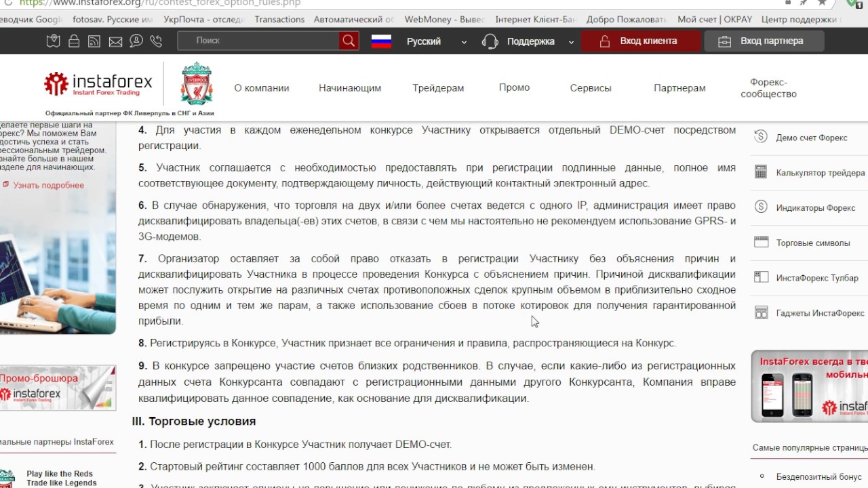Click the Промо-брошюра banner

point(58,388)
